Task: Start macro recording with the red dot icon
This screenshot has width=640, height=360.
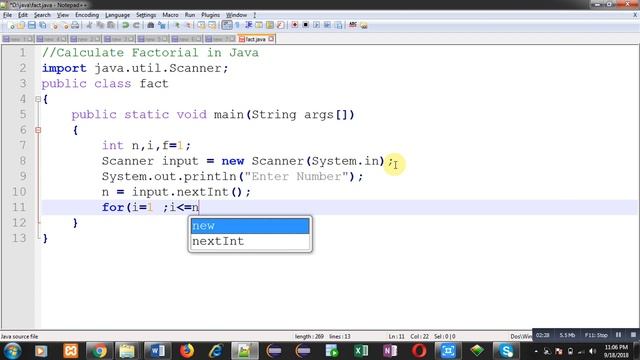Action: coord(295,25)
